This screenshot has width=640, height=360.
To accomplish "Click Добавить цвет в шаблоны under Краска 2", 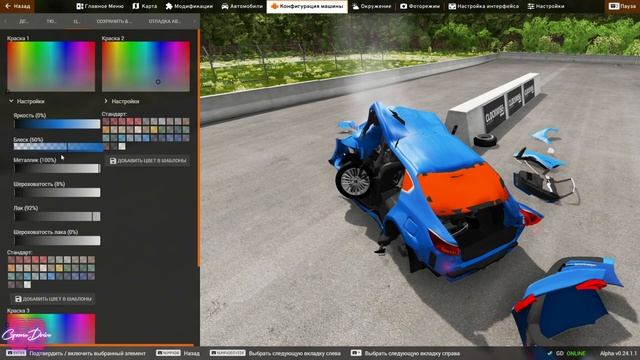I will tap(148, 161).
